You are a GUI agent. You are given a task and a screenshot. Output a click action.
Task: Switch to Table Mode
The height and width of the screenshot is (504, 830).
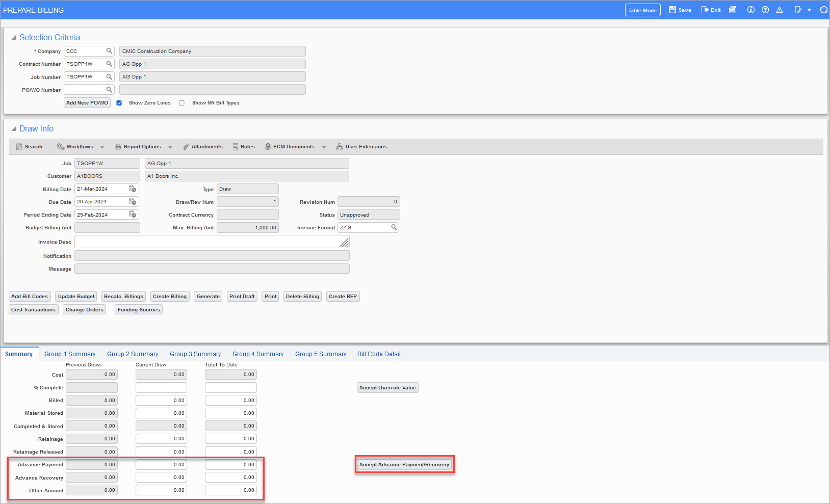click(x=642, y=10)
